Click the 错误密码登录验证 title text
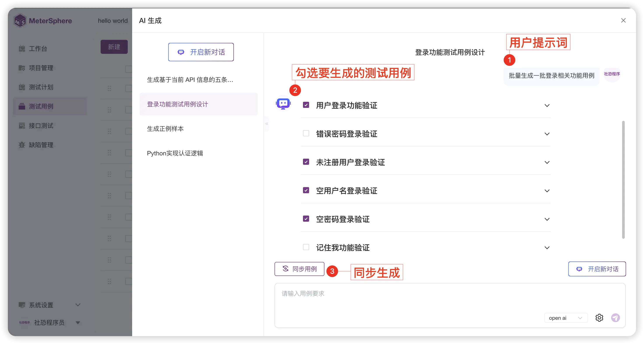 click(x=346, y=134)
